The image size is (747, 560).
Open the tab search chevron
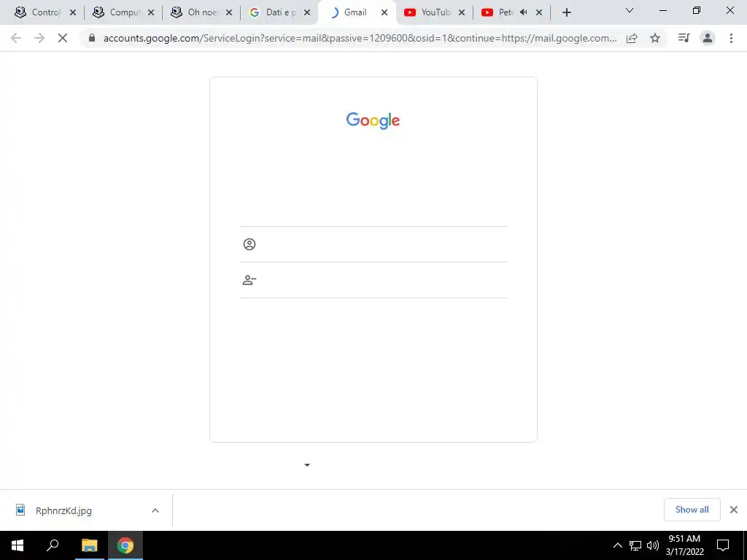(630, 10)
